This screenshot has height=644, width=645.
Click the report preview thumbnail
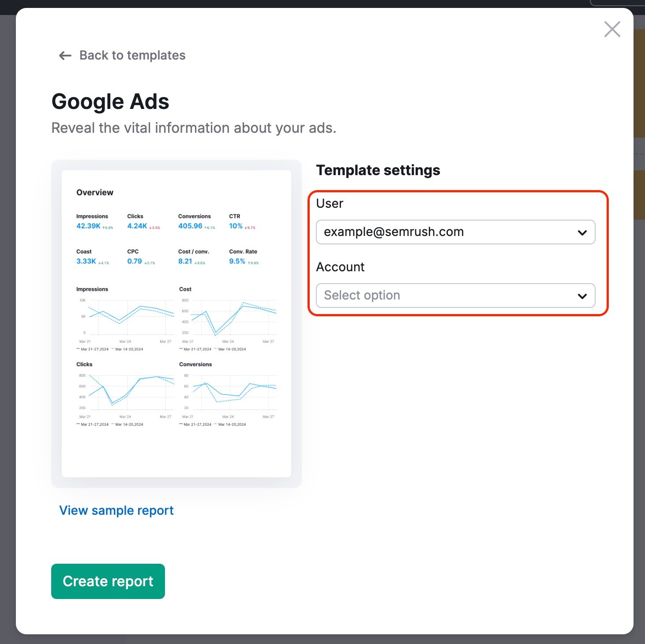176,324
